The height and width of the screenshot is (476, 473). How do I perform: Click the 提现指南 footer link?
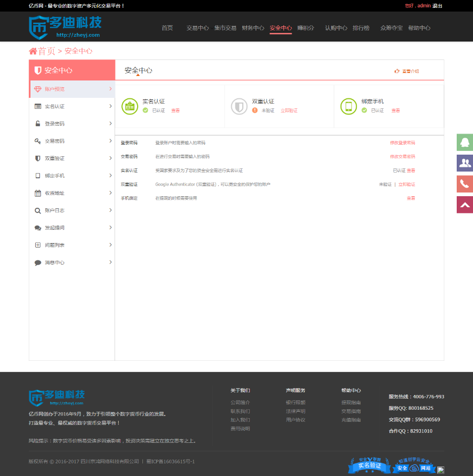[351, 402]
